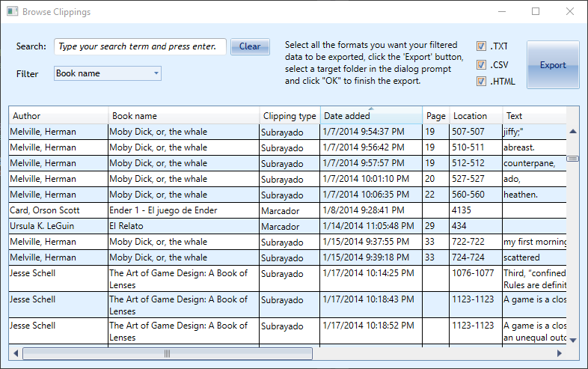
Task: Select row dated 1/15/2014 9:37:55 PM
Action: 287,242
